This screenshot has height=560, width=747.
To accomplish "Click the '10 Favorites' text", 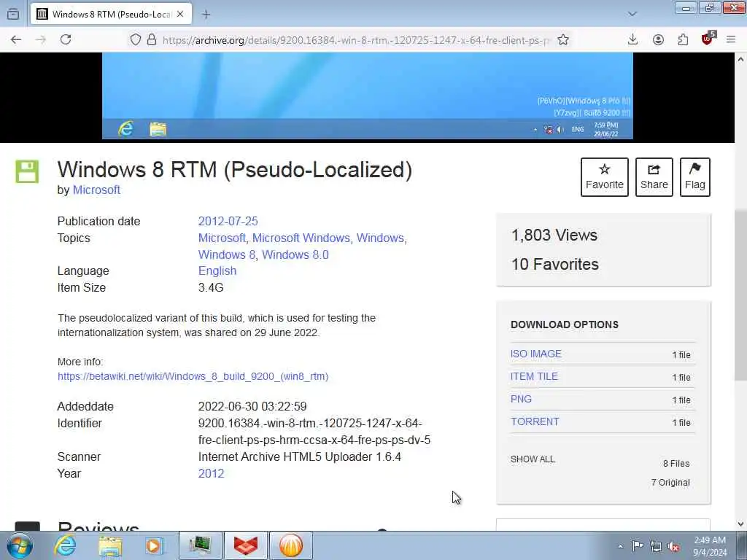I will click(x=555, y=264).
